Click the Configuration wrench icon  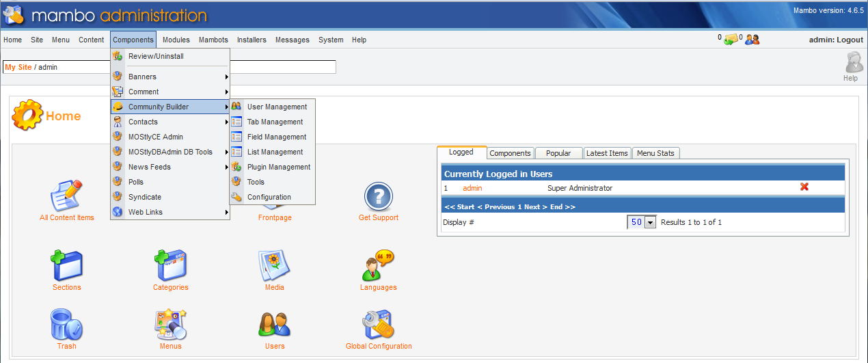click(236, 197)
